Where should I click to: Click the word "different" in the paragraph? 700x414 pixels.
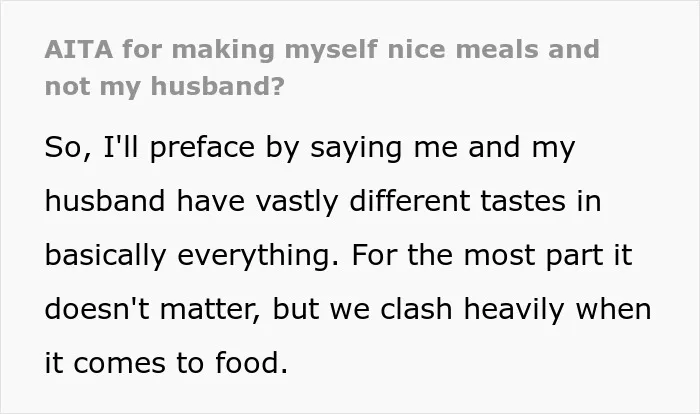[409, 201]
